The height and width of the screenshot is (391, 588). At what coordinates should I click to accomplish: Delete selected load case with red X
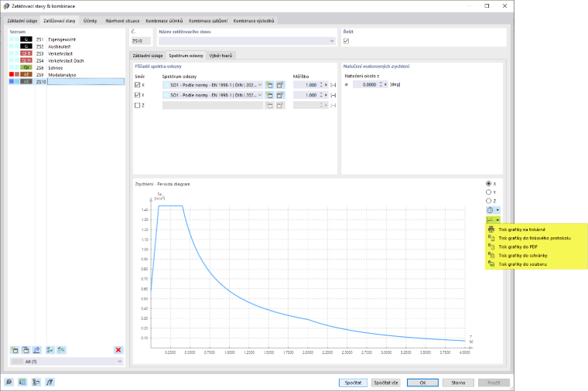pyautogui.click(x=118, y=350)
